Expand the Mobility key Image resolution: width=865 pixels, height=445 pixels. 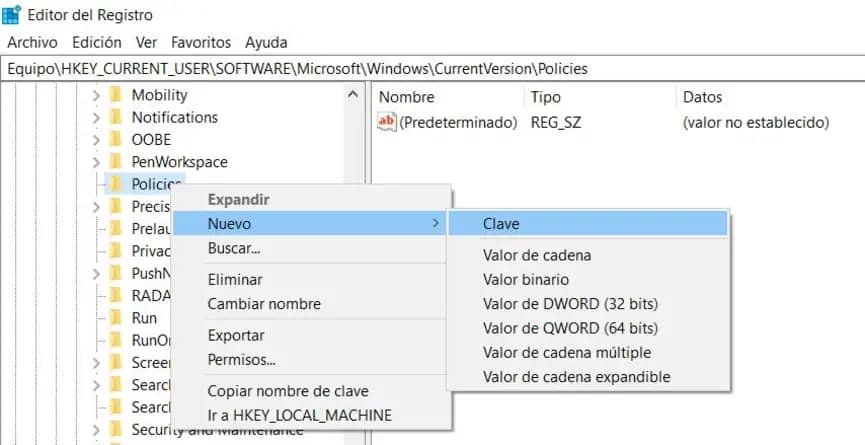point(97,95)
